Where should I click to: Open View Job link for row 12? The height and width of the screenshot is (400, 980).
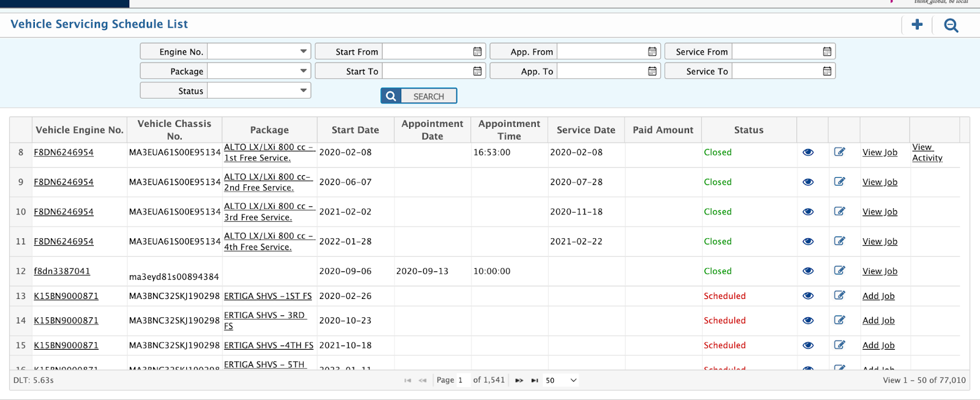[880, 271]
